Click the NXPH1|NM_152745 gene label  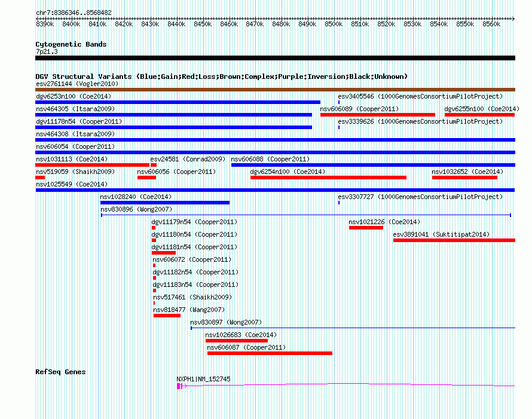pos(203,379)
